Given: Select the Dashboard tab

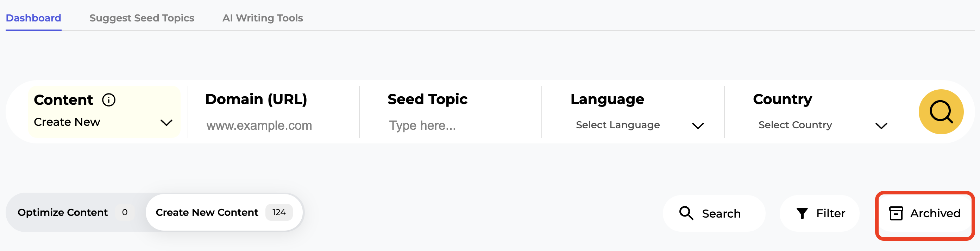Looking at the screenshot, I should pyautogui.click(x=33, y=18).
